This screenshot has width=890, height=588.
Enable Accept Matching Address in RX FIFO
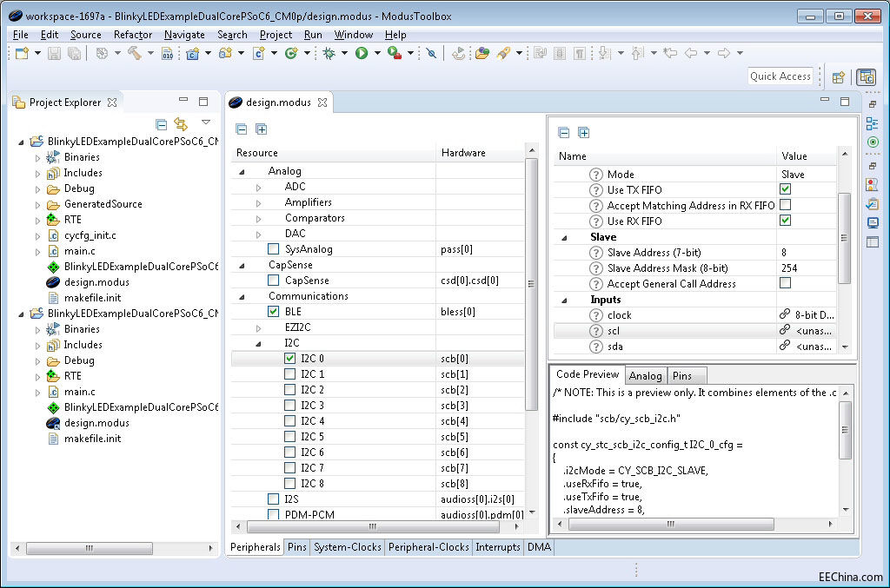[786, 204]
